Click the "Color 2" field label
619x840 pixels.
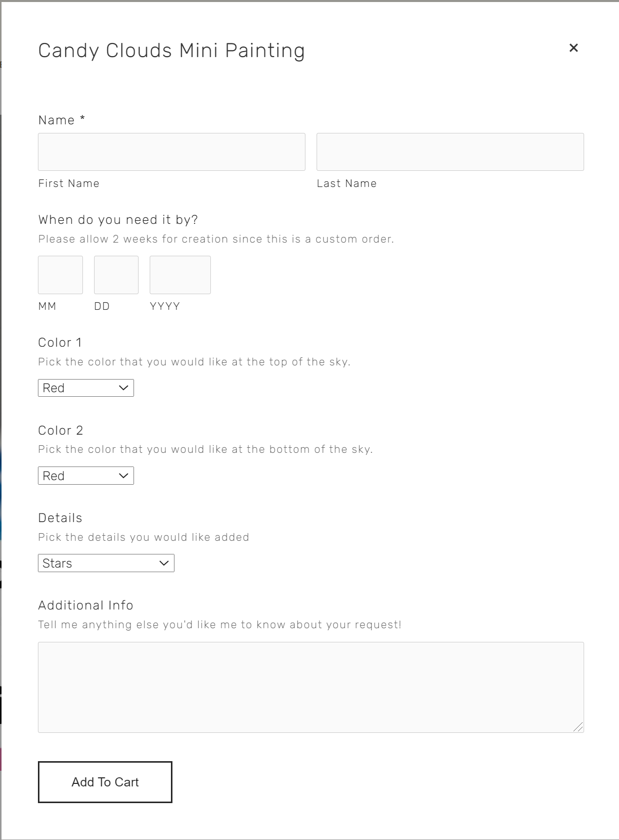tap(60, 431)
